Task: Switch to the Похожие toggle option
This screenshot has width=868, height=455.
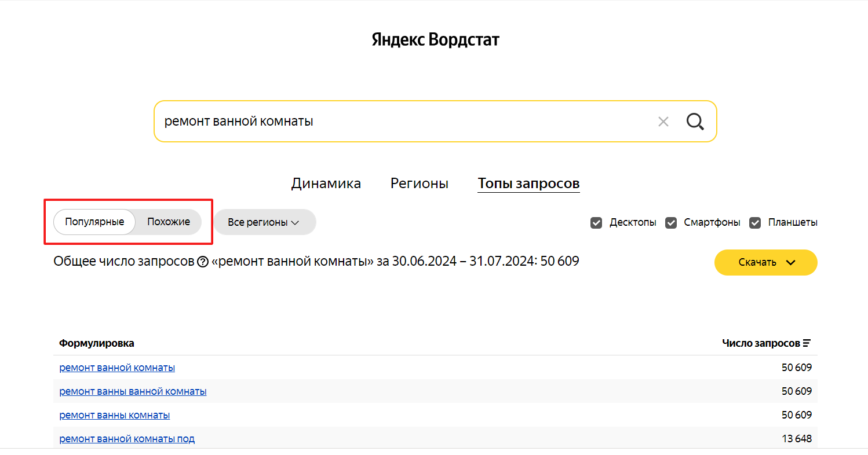Action: [169, 222]
